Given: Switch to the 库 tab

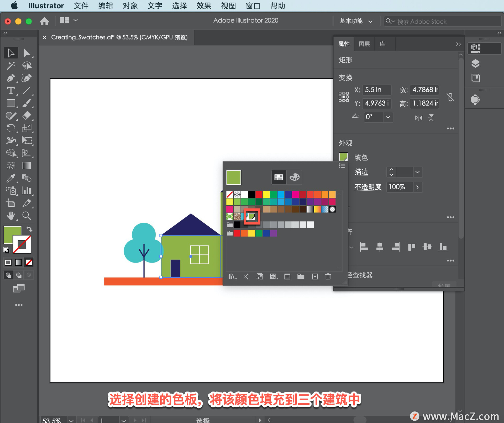Looking at the screenshot, I should 382,44.
